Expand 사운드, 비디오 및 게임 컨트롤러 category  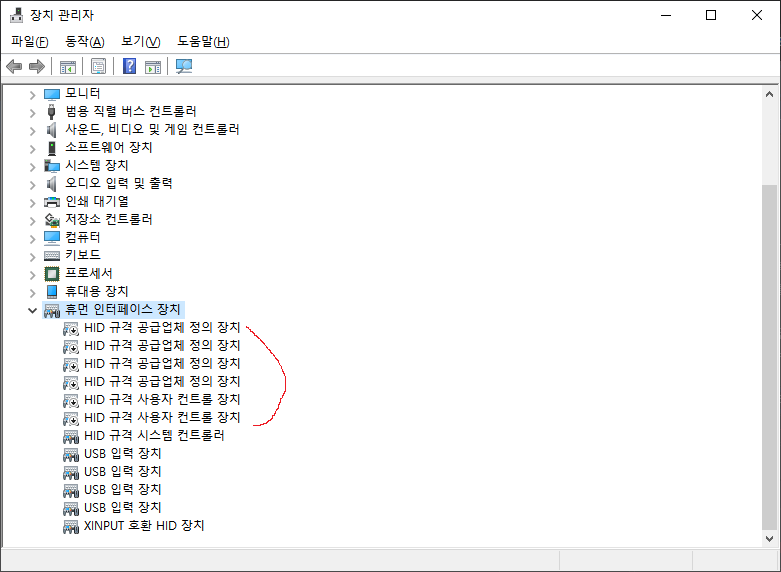32,131
